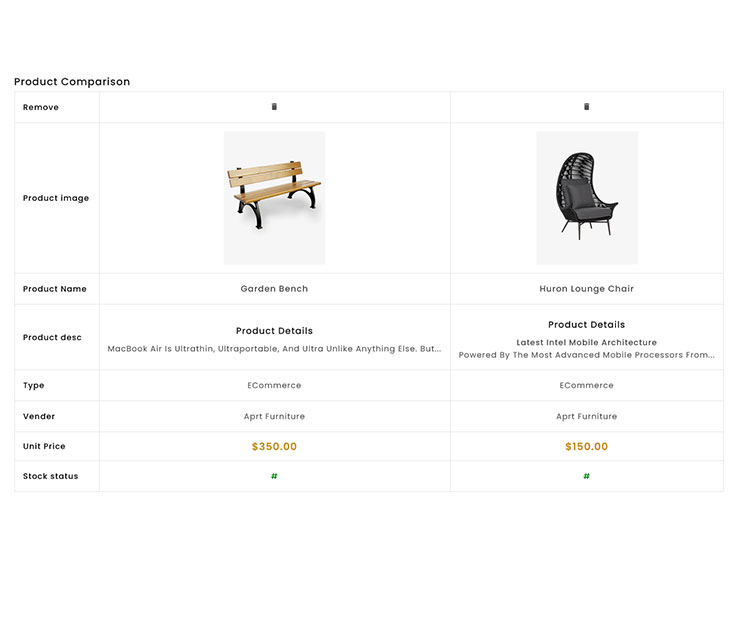The height and width of the screenshot is (635, 737).
Task: Click the Garden Bench product name
Action: click(x=274, y=289)
